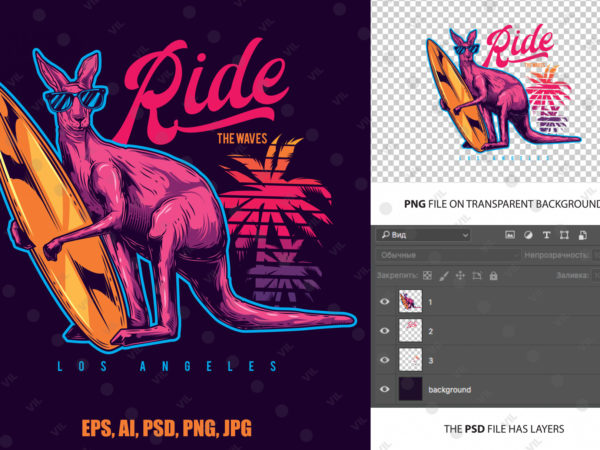Click "THE WAVES" text on large artwork
600x450 pixels.
(242, 138)
